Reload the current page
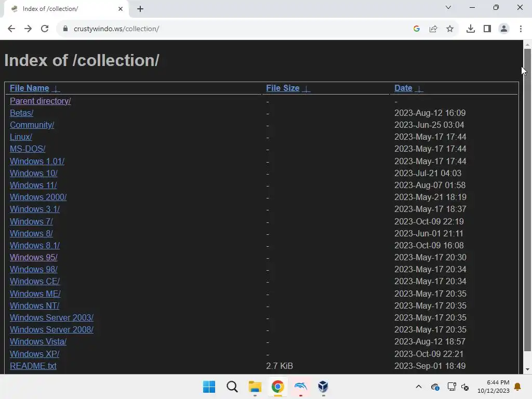Image resolution: width=532 pixels, height=399 pixels. 45,29
